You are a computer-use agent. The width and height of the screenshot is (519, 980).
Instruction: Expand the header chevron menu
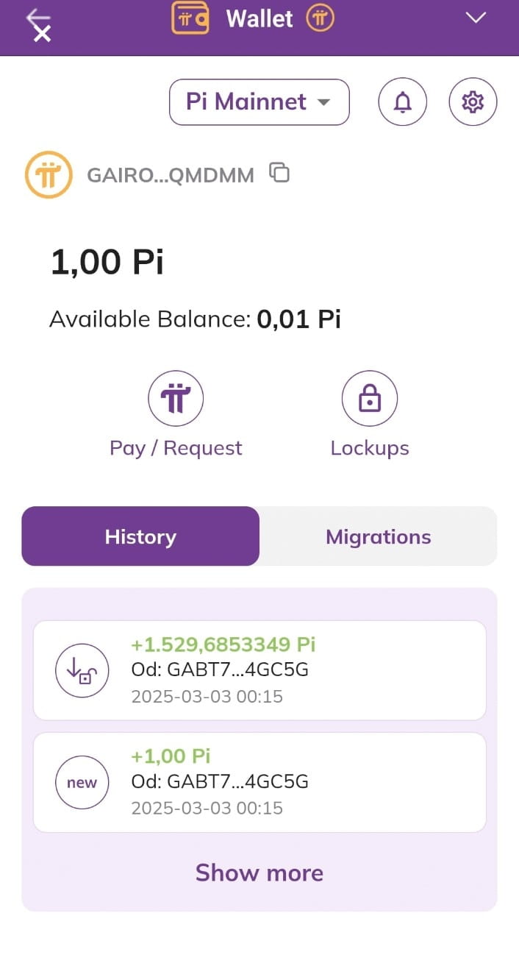[476, 18]
